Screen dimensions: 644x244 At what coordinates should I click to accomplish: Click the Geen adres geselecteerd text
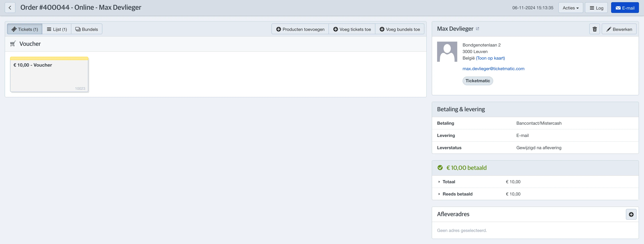click(x=462, y=231)
